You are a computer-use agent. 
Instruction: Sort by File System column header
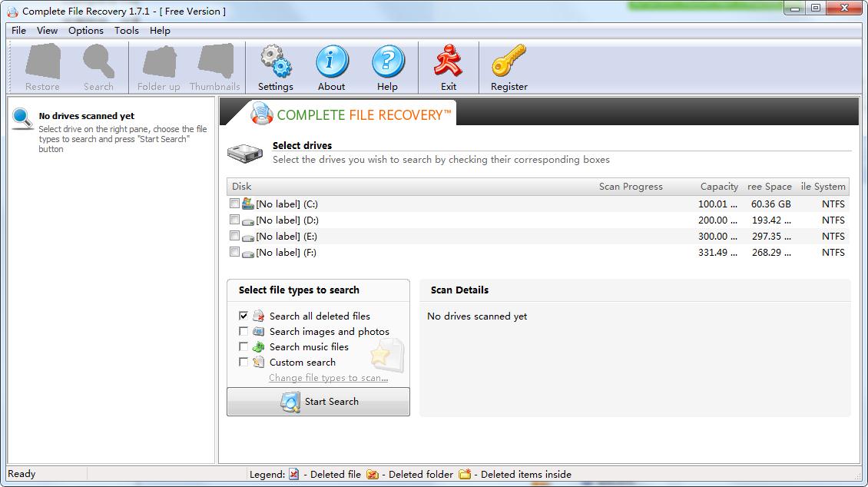pos(823,187)
